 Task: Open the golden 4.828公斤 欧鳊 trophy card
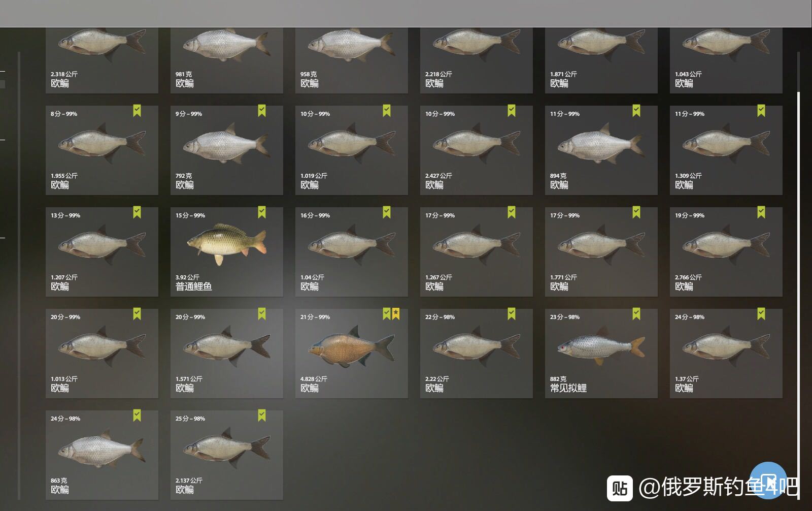352,354
